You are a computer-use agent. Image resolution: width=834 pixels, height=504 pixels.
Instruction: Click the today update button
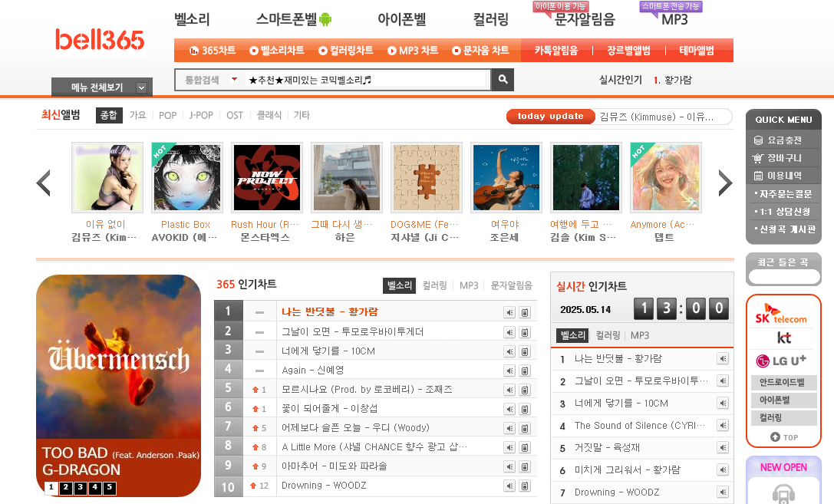point(551,117)
